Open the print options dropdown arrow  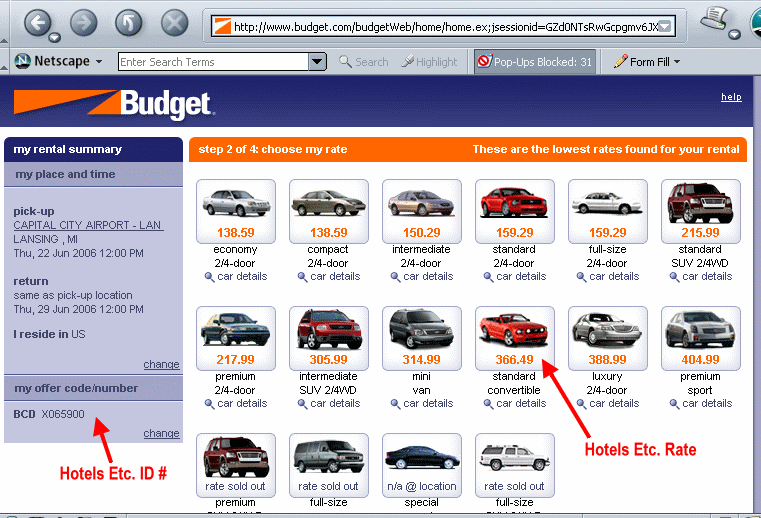735,34
